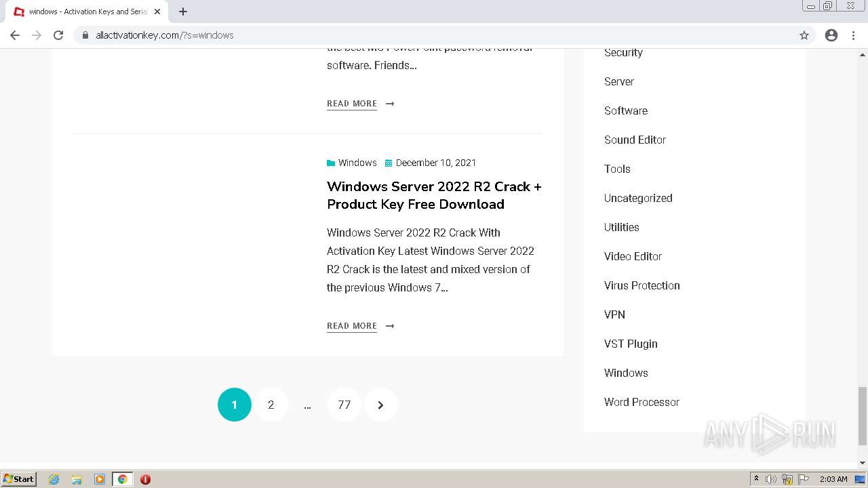Jump to pagination page 77
The image size is (868, 488).
[x=344, y=405]
